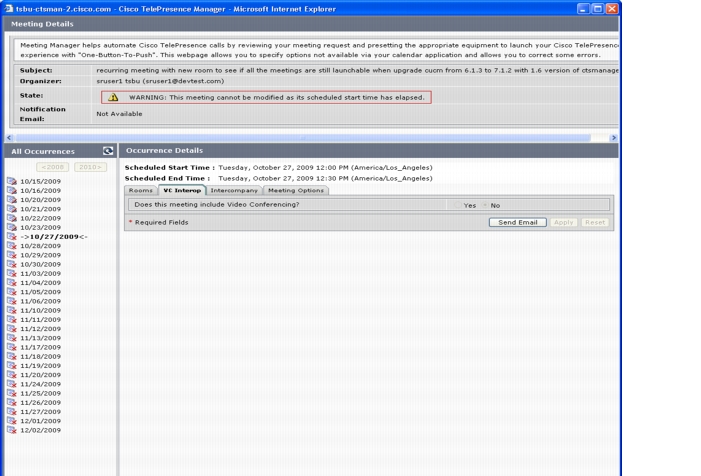Click the calendar icon beside 10/28/2009
Screen dimensions: 701x476
[x=12, y=246]
